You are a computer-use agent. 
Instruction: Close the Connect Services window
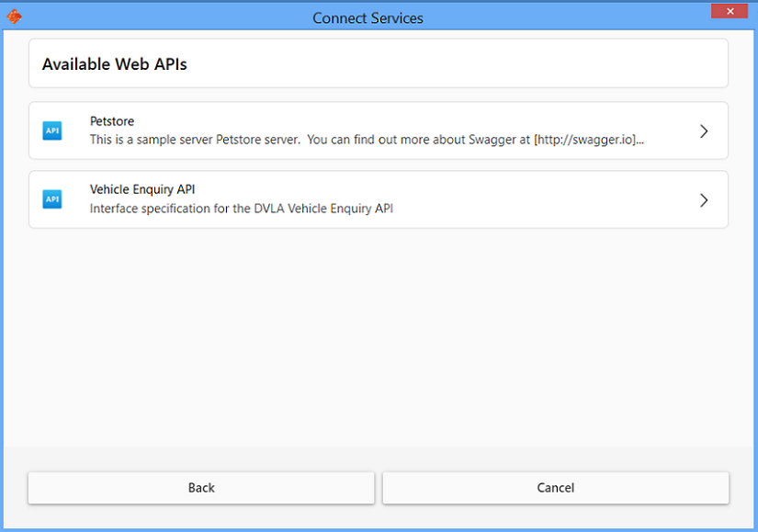[x=730, y=11]
